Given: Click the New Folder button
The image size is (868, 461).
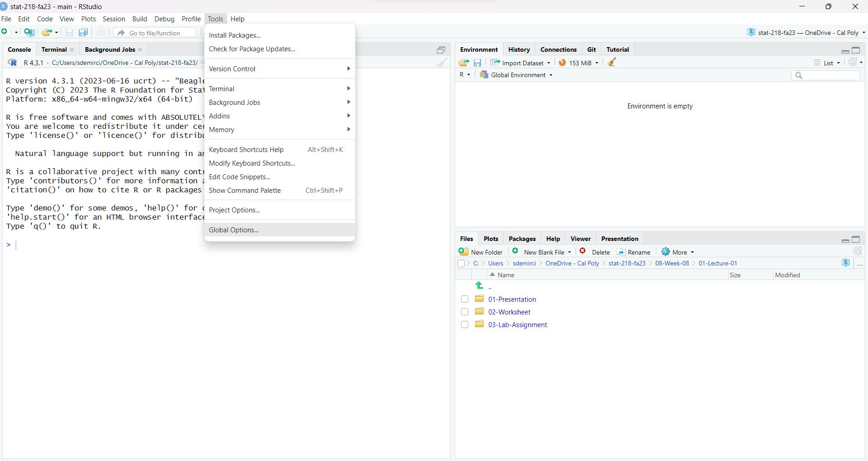Looking at the screenshot, I should 481,252.
